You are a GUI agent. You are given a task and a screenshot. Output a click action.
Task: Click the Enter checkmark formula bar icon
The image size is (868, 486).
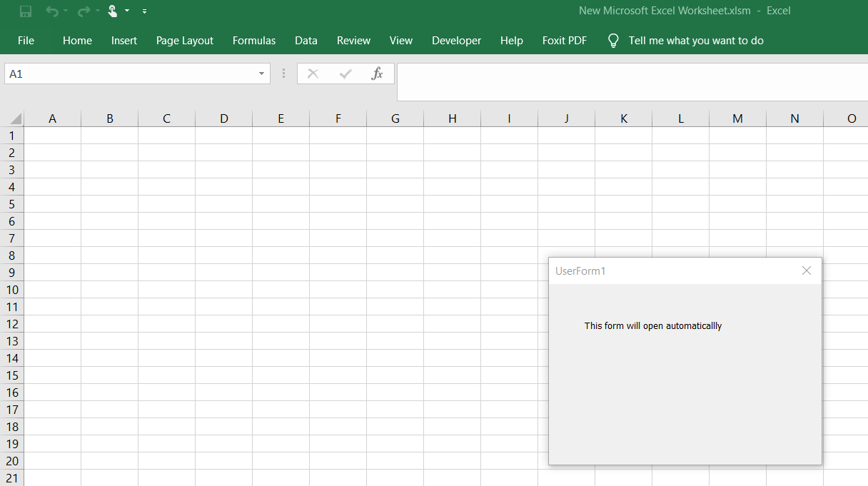[x=345, y=74]
